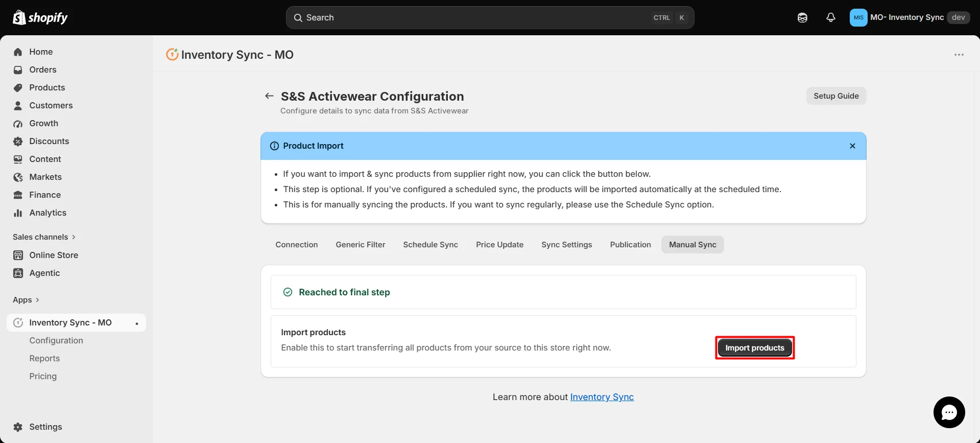Open Reports under Inventory Sync - MO
Image resolution: width=980 pixels, height=443 pixels.
[44, 359]
